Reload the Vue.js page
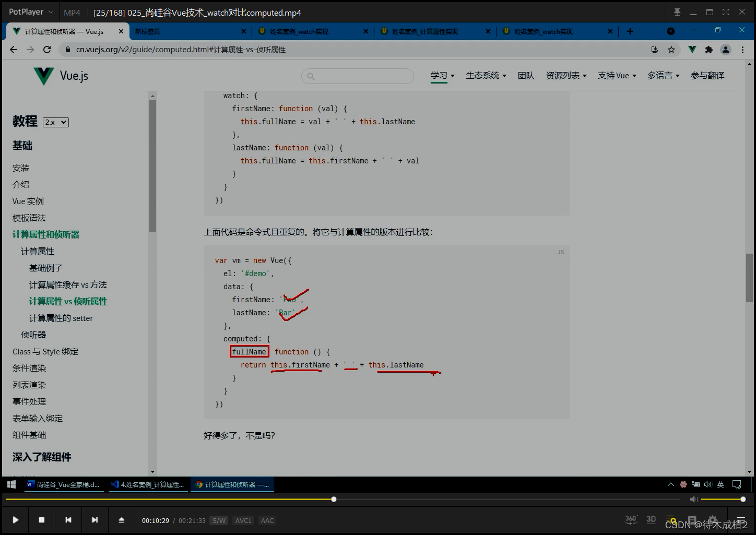 point(47,50)
